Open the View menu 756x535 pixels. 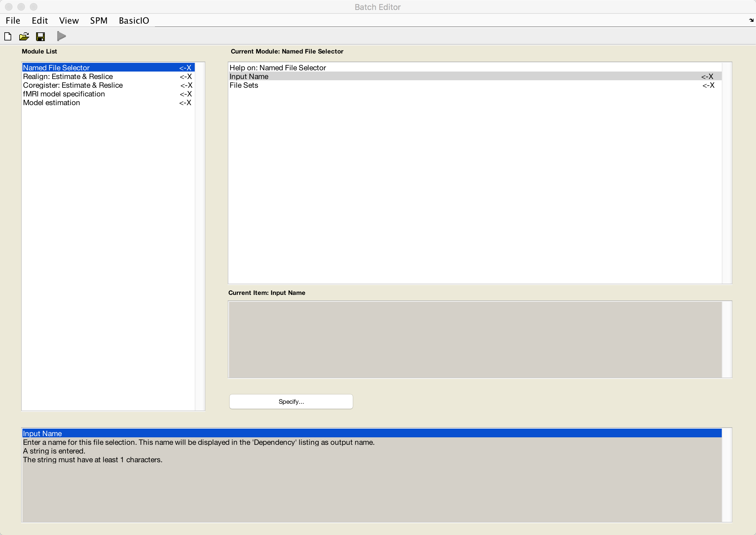click(x=69, y=21)
